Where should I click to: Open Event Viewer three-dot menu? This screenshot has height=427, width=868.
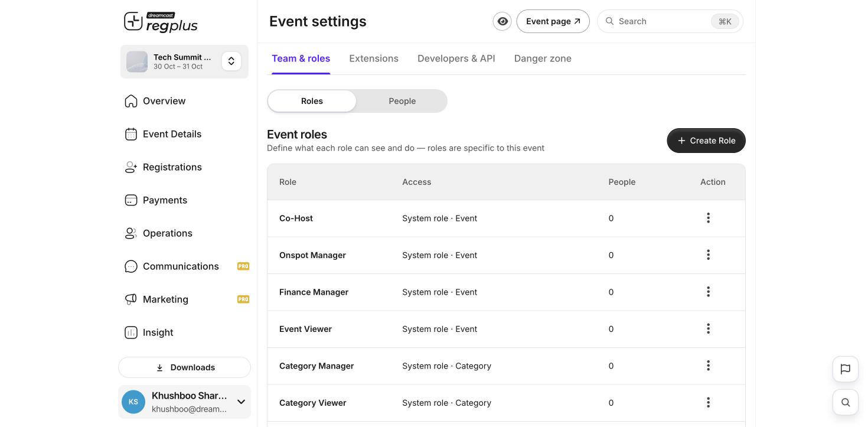click(708, 329)
